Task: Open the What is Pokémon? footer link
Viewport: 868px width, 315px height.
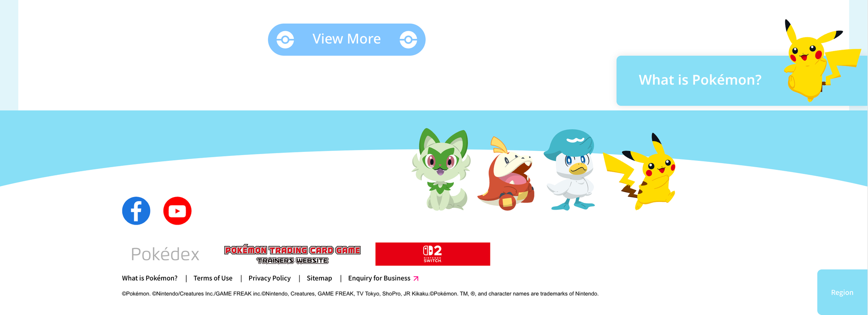Action: pos(150,278)
